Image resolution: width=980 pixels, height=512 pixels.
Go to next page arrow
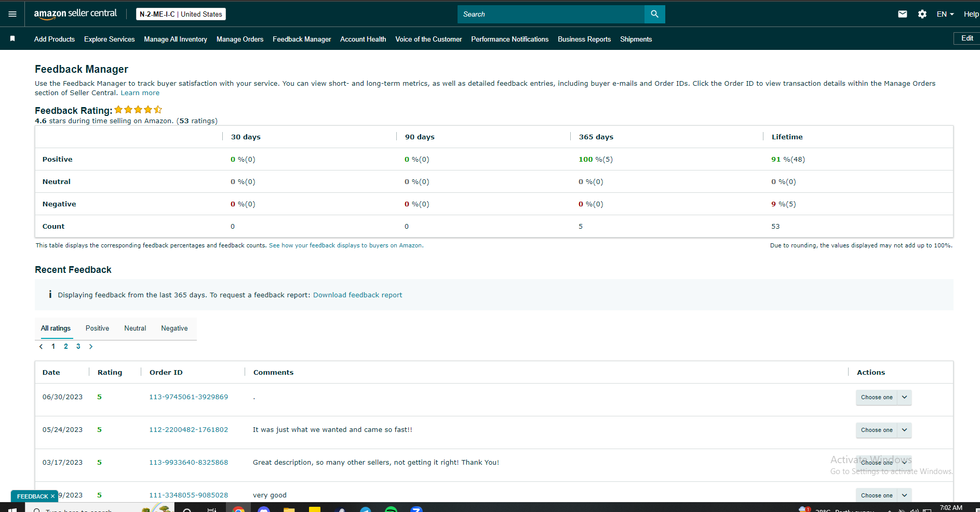click(91, 346)
